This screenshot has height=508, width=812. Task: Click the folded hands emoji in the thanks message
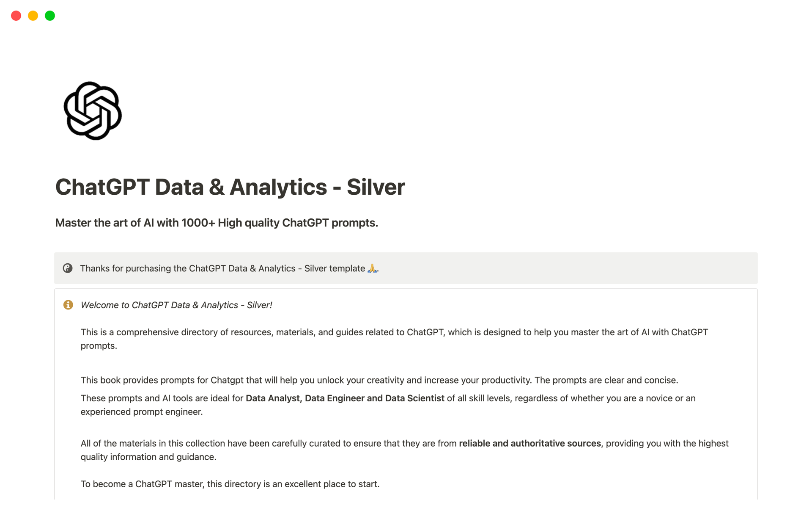[x=372, y=268]
